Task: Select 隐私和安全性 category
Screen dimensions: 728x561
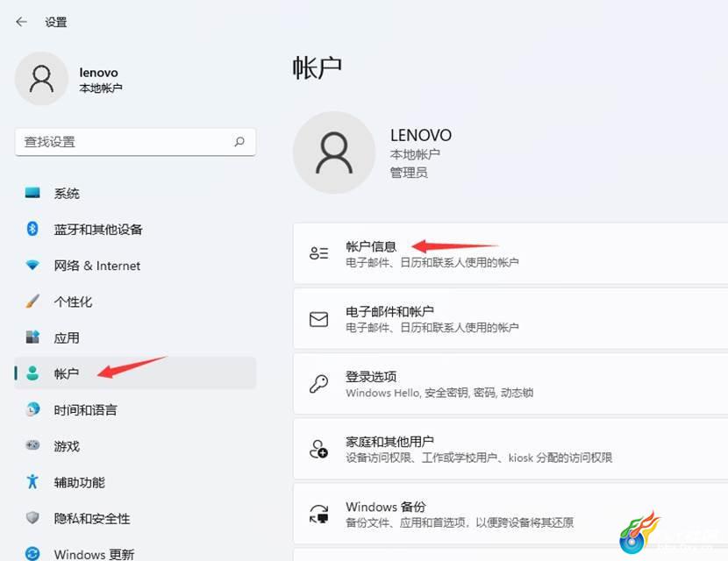Action: tap(136, 518)
